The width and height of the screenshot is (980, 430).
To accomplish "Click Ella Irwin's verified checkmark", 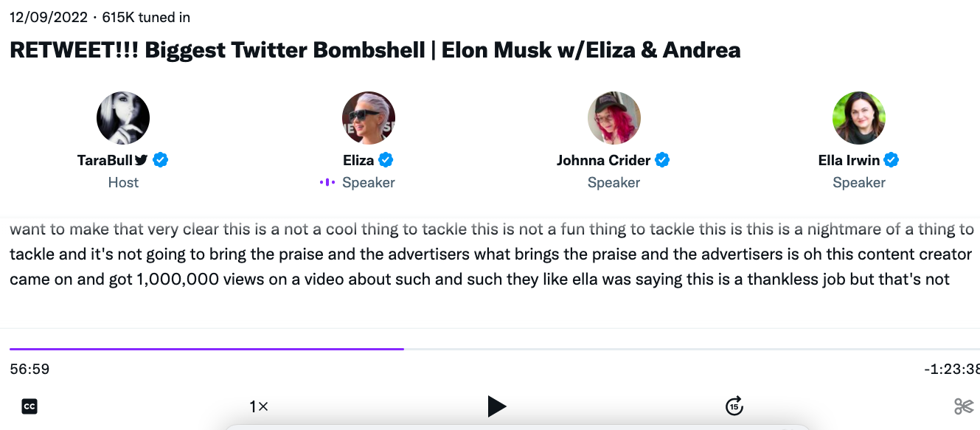I will coord(892,160).
